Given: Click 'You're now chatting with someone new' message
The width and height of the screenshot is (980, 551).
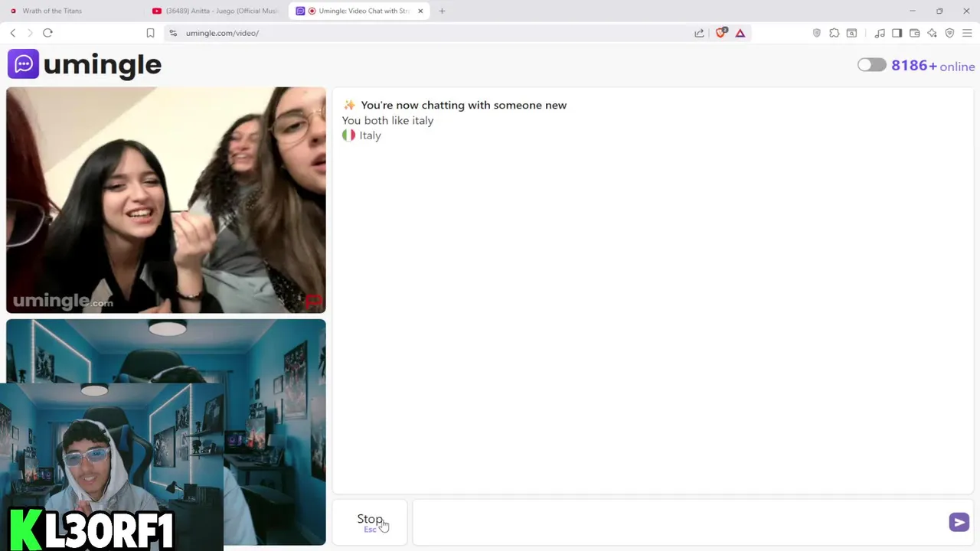Looking at the screenshot, I should (x=463, y=105).
